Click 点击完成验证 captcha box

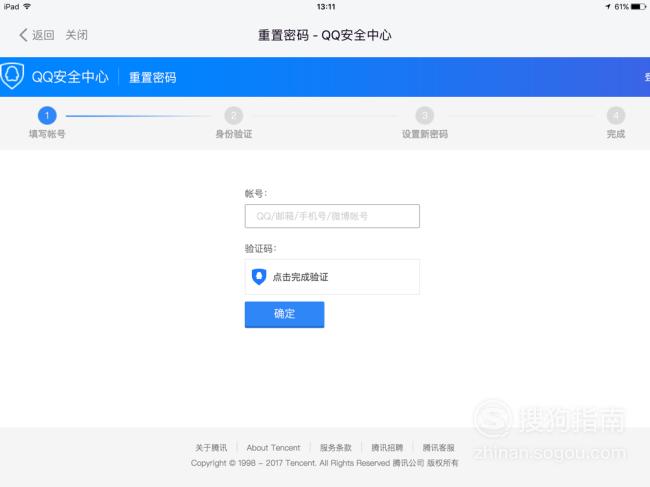click(x=332, y=277)
